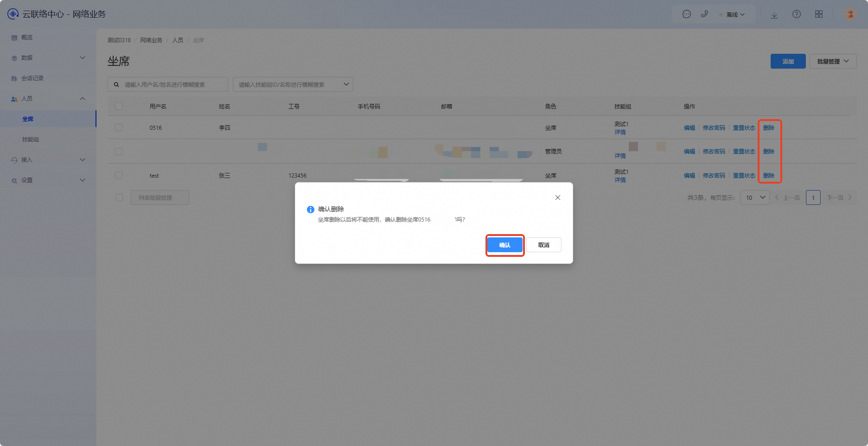Open the apps grid icon

819,14
